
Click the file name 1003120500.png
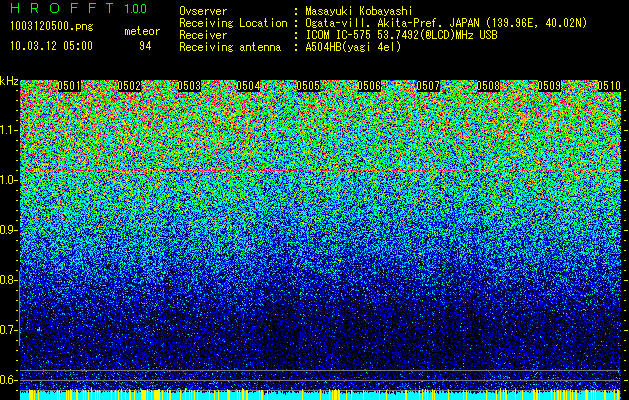tap(52, 27)
